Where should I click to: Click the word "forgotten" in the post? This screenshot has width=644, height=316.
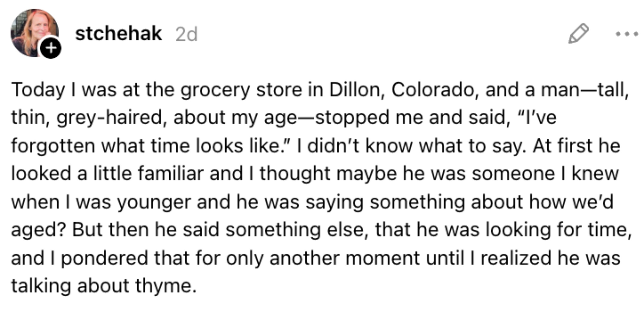click(x=53, y=146)
